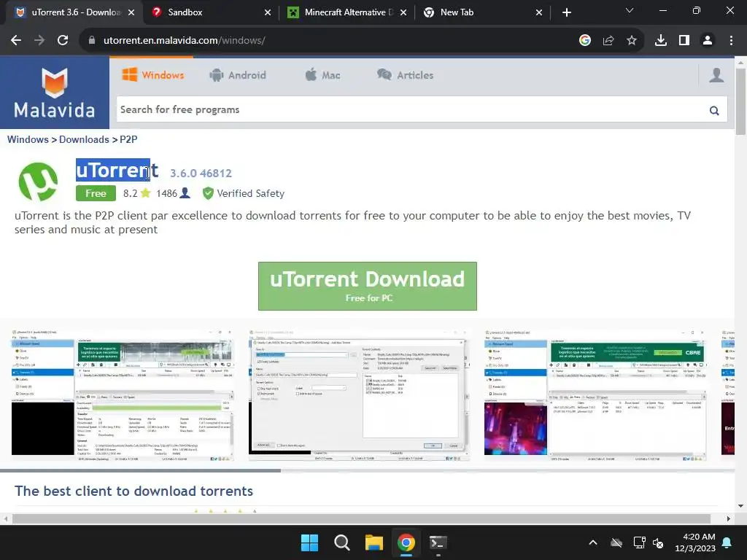Click the Google icon in address bar
747x560 pixels.
tap(585, 41)
